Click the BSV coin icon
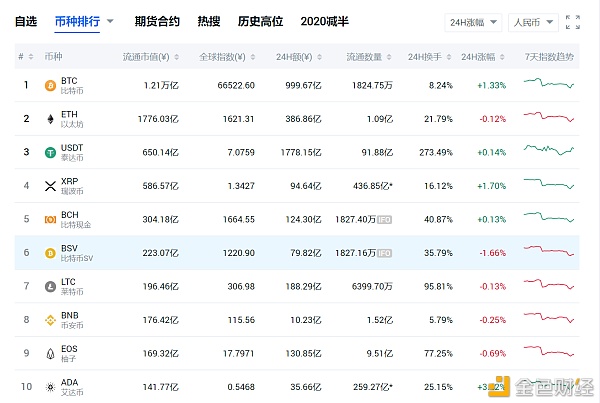600x403 pixels. [x=51, y=253]
